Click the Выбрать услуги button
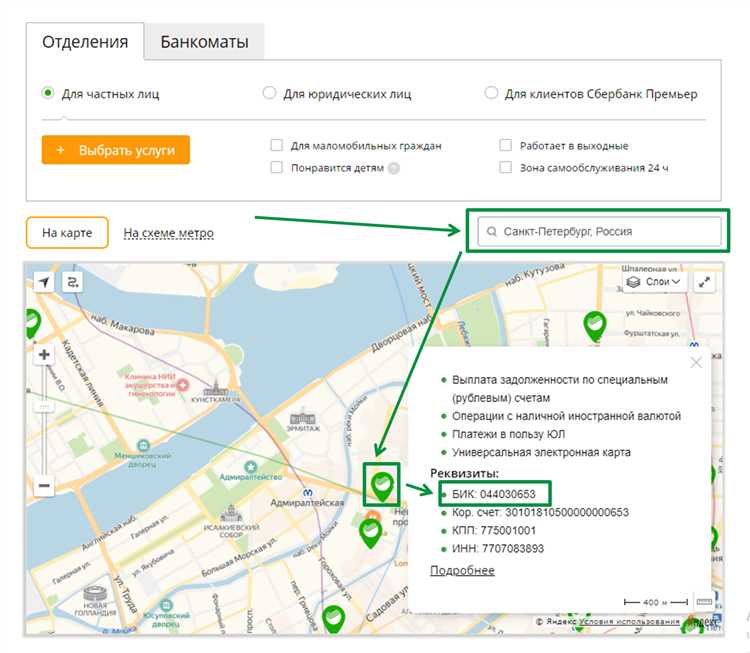Image resolution: width=750 pixels, height=653 pixels. click(116, 150)
